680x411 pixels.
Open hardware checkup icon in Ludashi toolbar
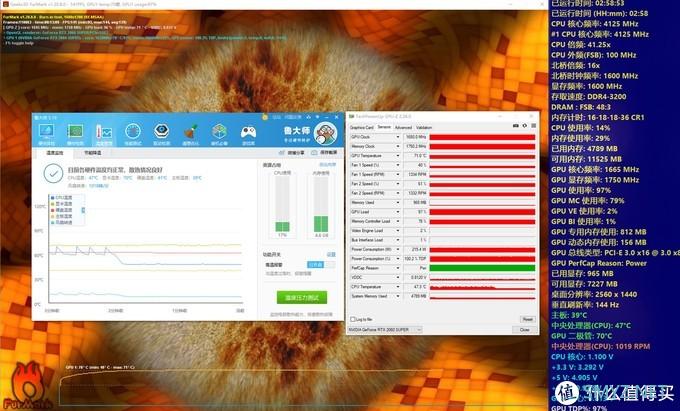point(46,132)
